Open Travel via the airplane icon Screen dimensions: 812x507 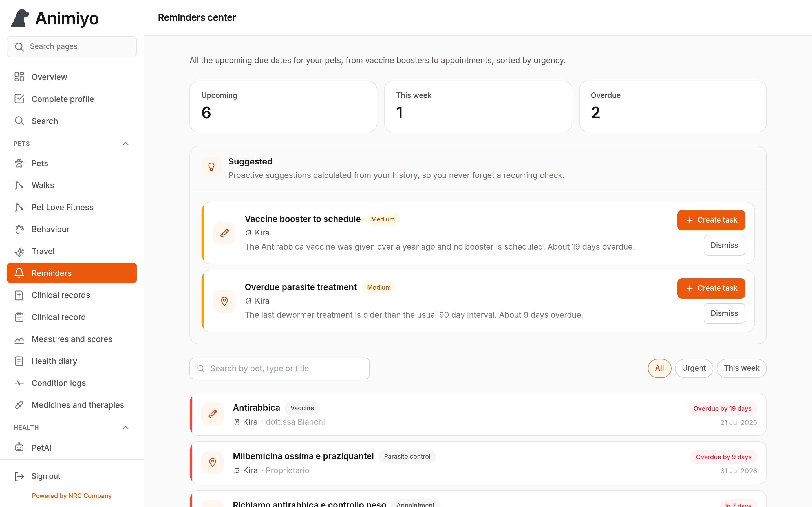click(19, 251)
